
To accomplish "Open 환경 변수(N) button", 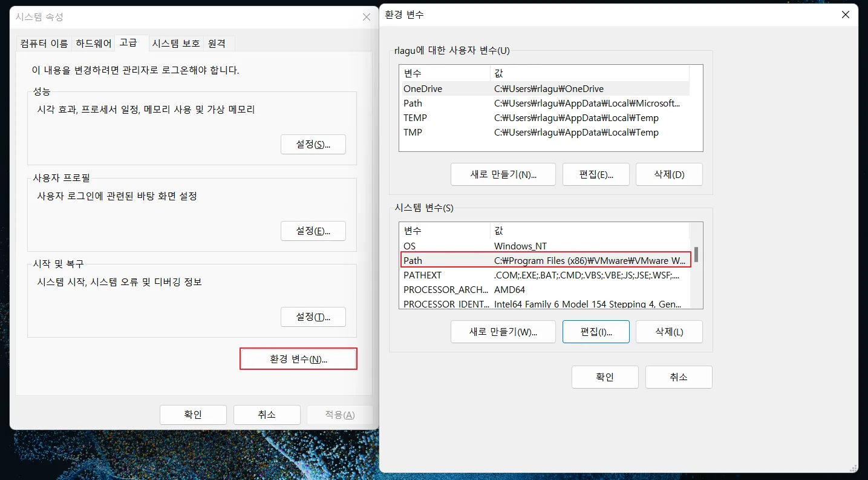I will click(x=298, y=359).
